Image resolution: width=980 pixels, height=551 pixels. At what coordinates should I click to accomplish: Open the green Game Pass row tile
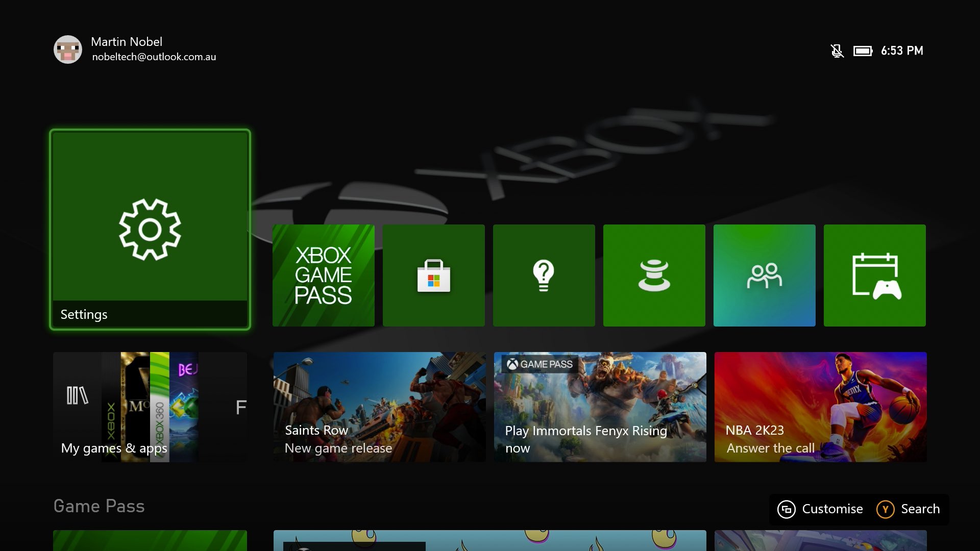(x=150, y=541)
